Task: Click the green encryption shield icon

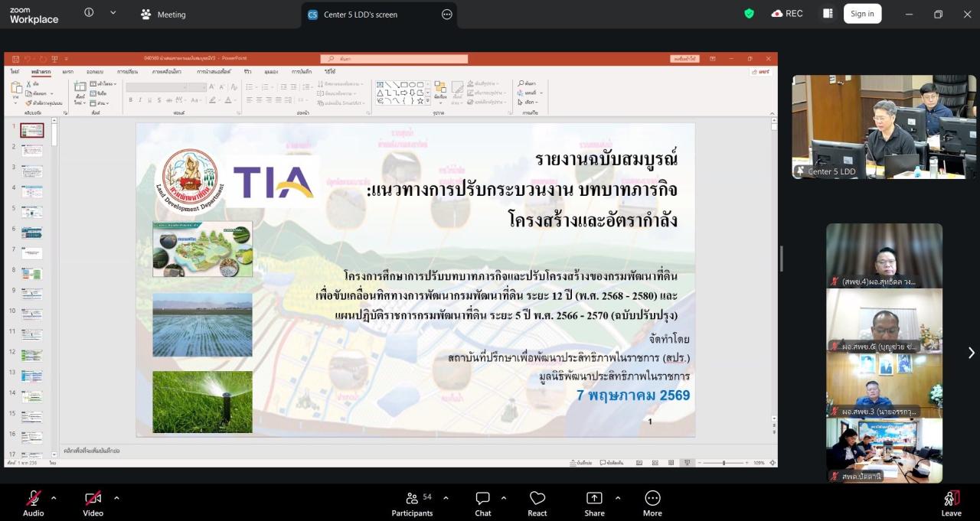Action: (749, 14)
